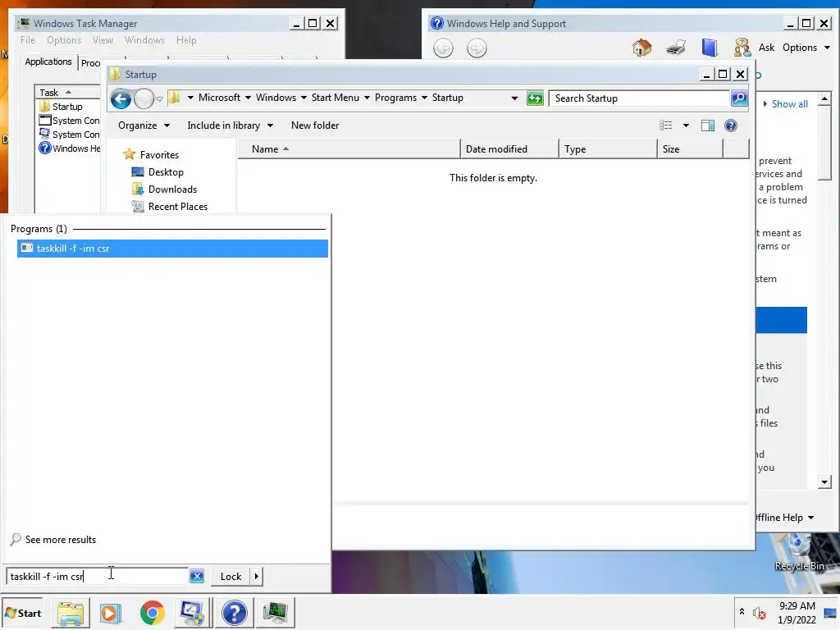Open Recent Places in Favorites
Screen dimensions: 840x630
177,206
